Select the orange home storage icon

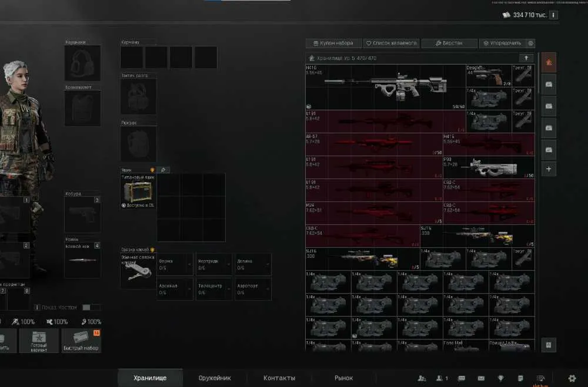click(549, 62)
